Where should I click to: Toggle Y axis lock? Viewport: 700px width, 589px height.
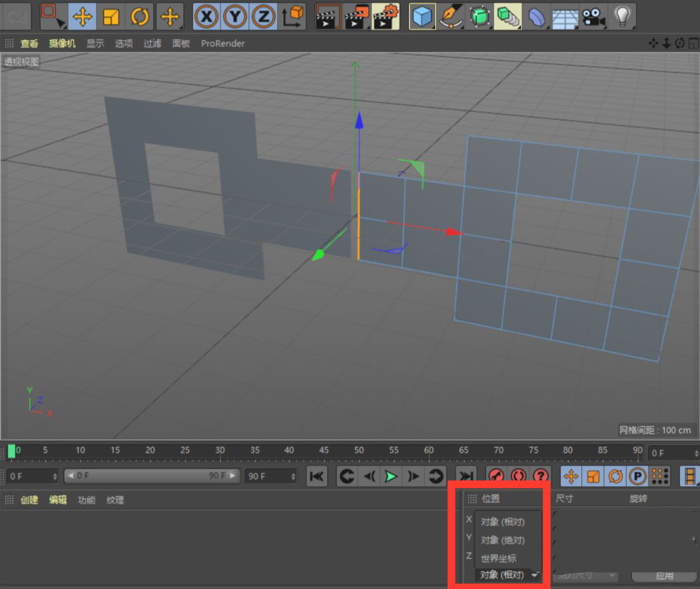(x=235, y=17)
